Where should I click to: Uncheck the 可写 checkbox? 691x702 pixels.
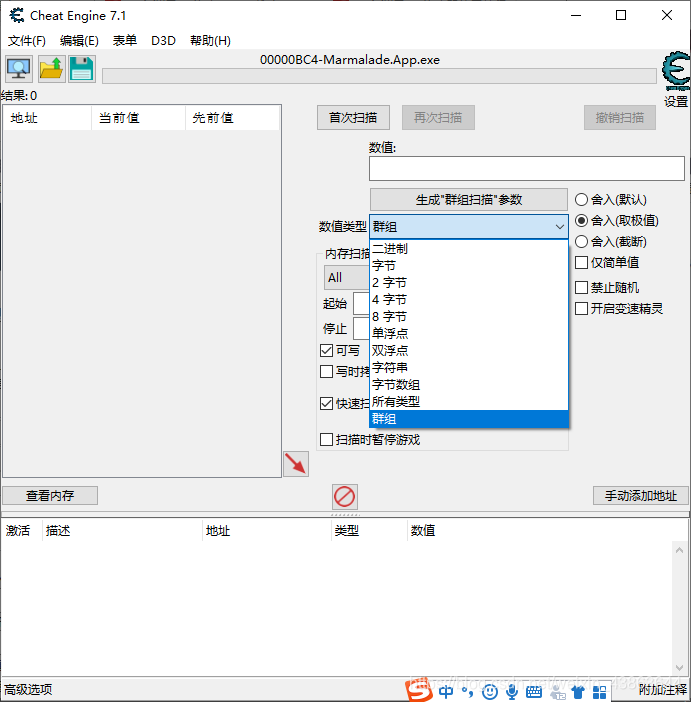[326, 351]
